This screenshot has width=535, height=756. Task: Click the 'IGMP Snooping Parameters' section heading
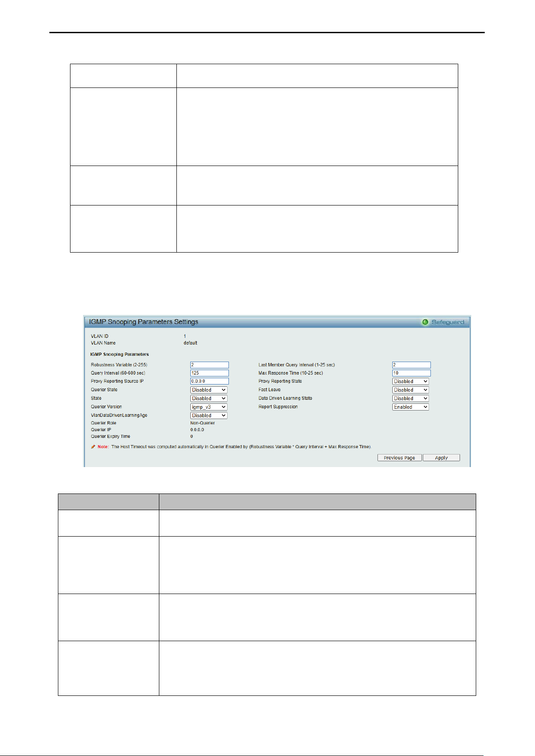point(119,354)
